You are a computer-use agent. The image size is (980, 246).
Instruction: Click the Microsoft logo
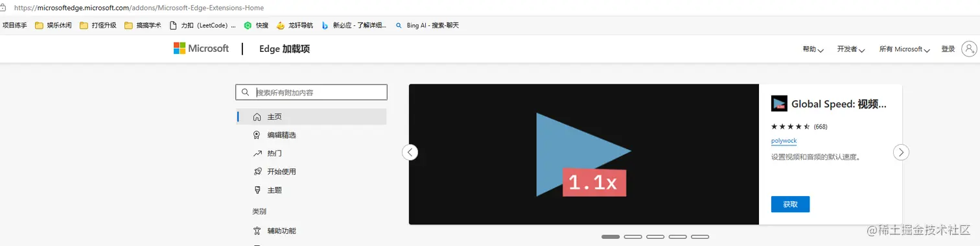(x=201, y=49)
